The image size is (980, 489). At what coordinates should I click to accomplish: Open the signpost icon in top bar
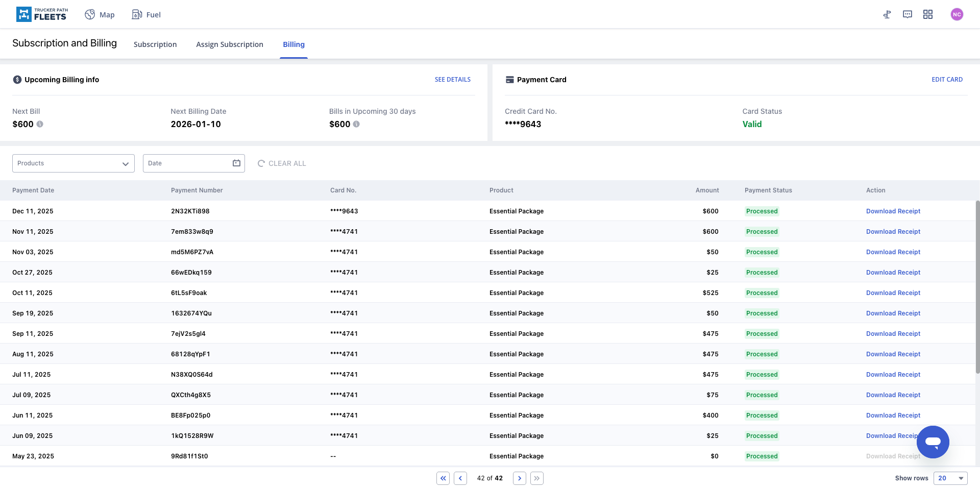point(887,14)
